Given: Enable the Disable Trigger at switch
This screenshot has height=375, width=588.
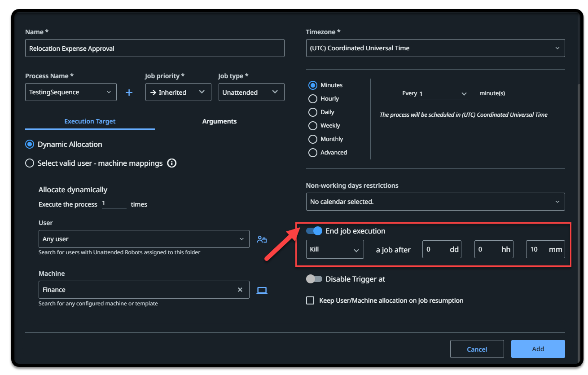Looking at the screenshot, I should coord(314,279).
